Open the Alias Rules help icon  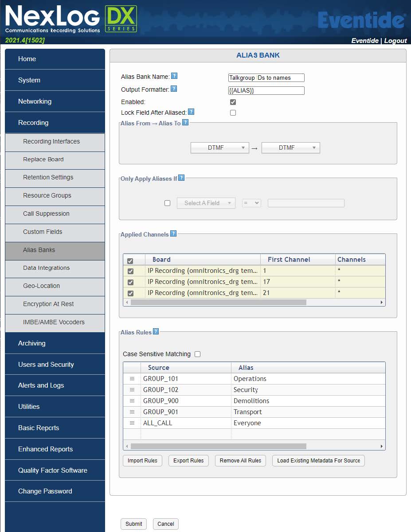[155, 331]
